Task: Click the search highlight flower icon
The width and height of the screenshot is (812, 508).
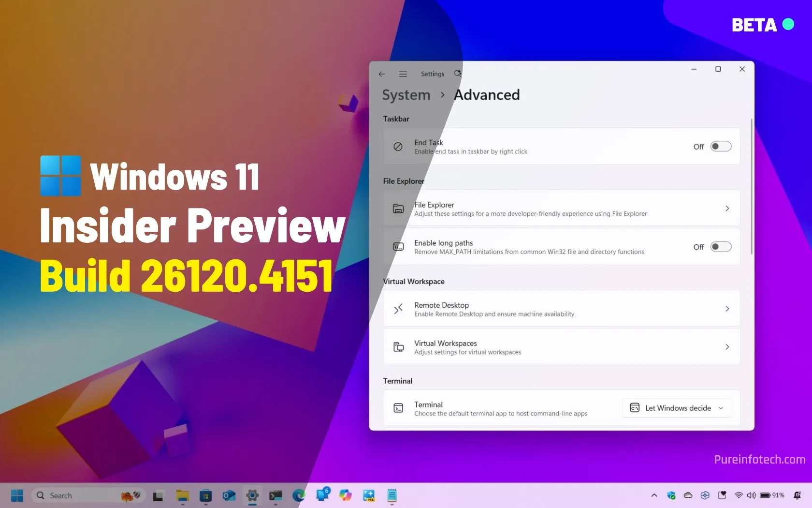Action: 130,495
